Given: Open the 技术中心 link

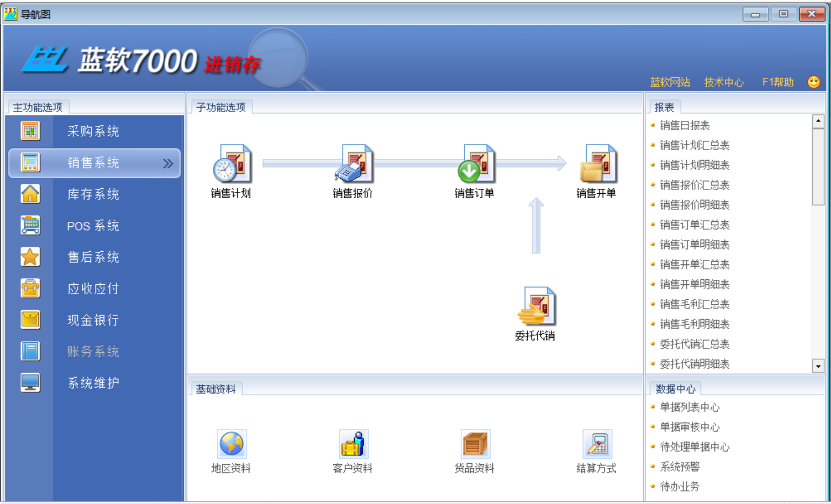Looking at the screenshot, I should click(x=723, y=82).
